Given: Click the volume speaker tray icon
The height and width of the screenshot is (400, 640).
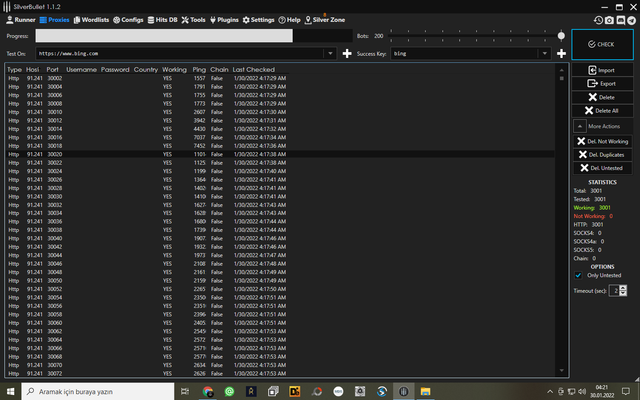Looking at the screenshot, I should point(582,391).
